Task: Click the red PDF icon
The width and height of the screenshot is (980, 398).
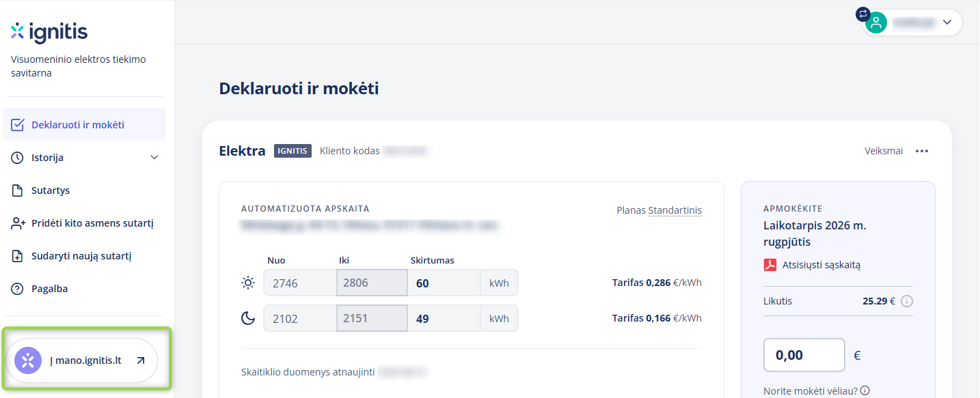Action: coord(770,265)
